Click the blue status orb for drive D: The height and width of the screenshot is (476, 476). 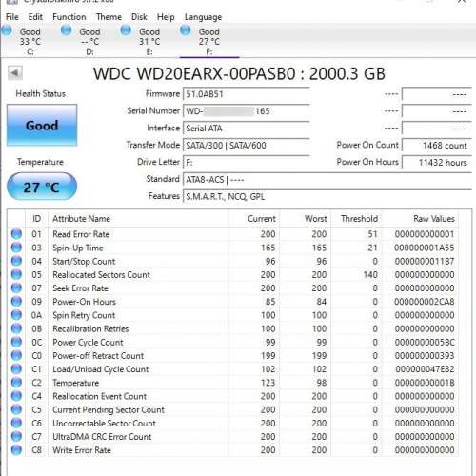tap(66, 30)
